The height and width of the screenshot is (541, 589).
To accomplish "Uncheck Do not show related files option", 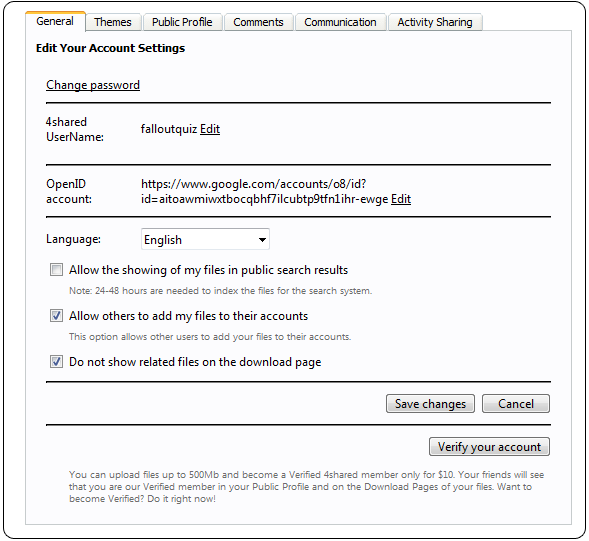I will (x=56, y=362).
